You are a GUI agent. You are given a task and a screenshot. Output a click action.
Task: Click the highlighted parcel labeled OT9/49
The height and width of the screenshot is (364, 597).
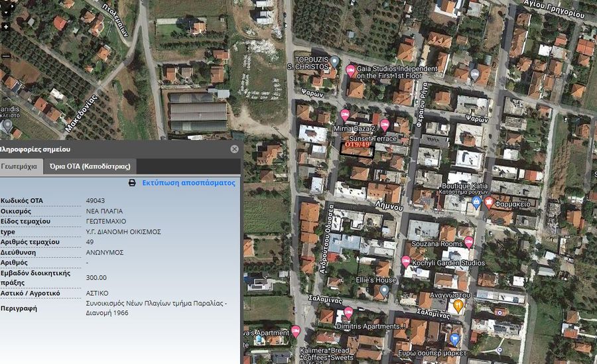click(357, 148)
